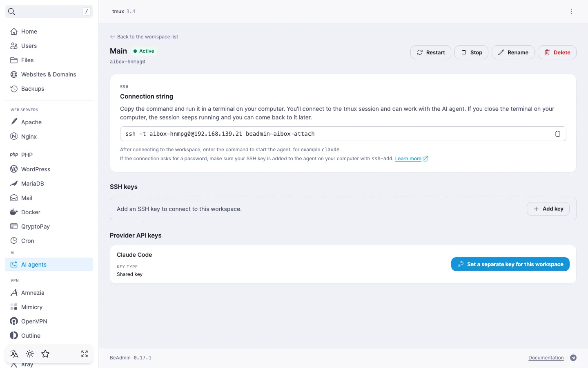Screen dimensions: 588x368
Task: Click the 'Shared key' key type value
Action: (x=129, y=274)
